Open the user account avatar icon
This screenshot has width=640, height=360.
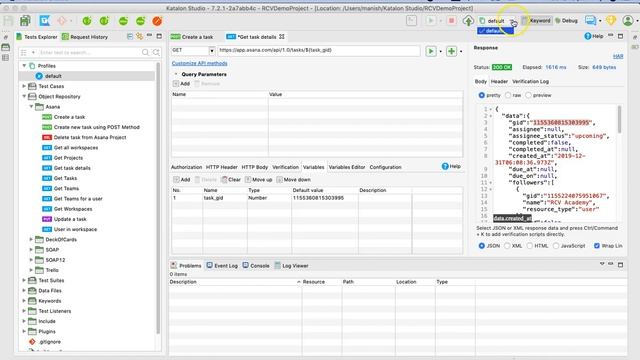point(628,20)
